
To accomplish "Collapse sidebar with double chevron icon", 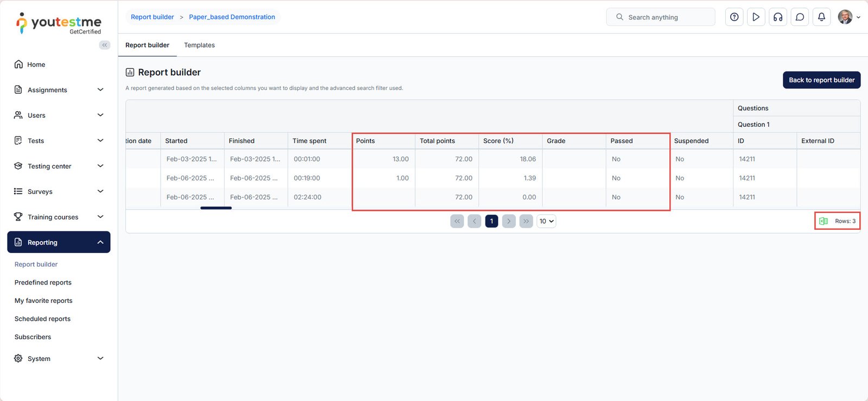I will [x=105, y=45].
